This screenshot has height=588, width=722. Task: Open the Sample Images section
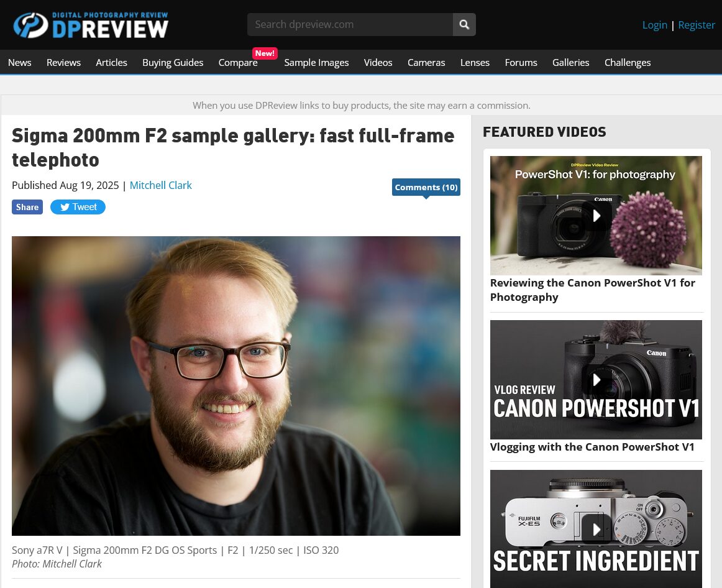pos(316,63)
